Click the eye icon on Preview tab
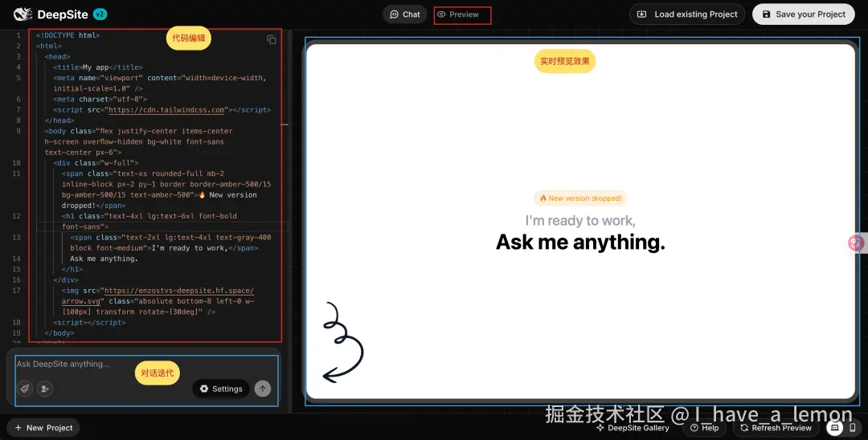 coord(441,14)
